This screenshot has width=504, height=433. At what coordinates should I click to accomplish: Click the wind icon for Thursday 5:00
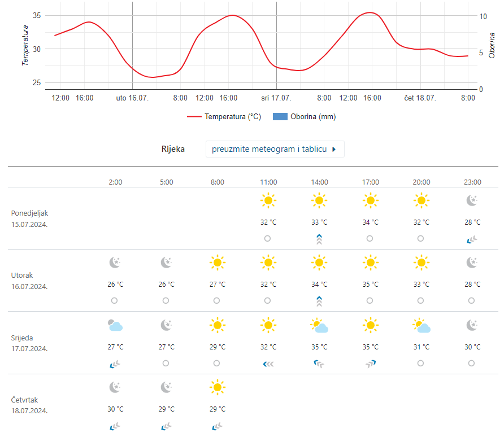coord(166,426)
